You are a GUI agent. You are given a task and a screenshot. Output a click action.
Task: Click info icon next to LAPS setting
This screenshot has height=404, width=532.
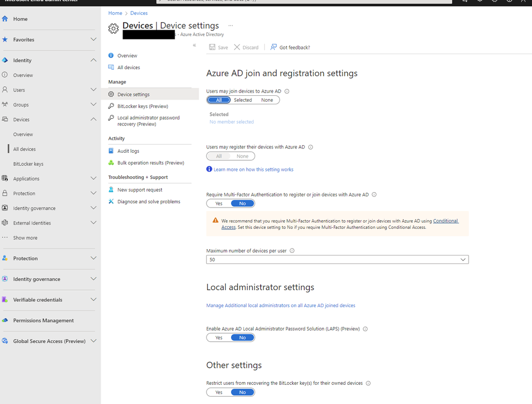[x=365, y=329]
